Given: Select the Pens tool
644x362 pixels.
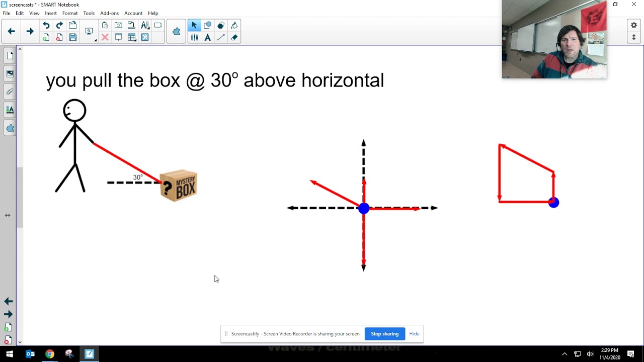Looking at the screenshot, I should pos(194,37).
